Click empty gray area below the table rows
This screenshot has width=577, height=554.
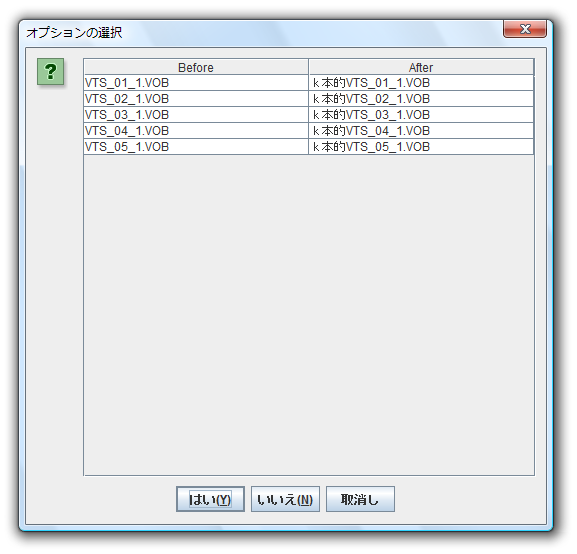point(309,315)
